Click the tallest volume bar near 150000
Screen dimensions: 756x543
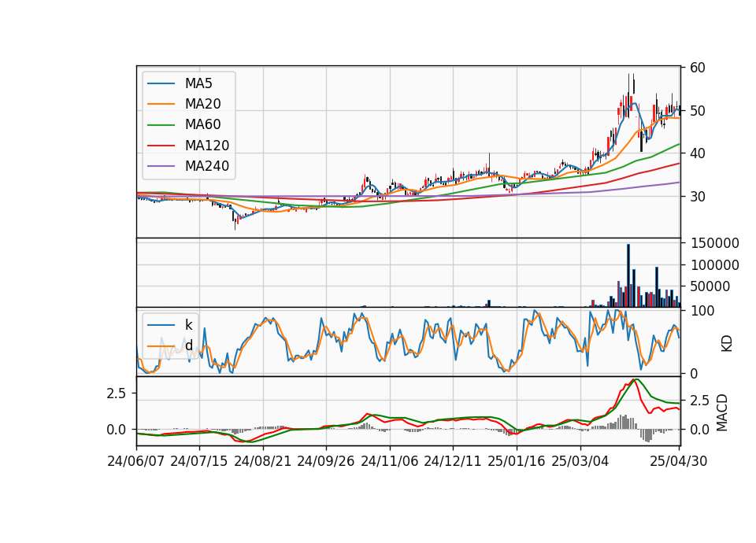pos(628,275)
